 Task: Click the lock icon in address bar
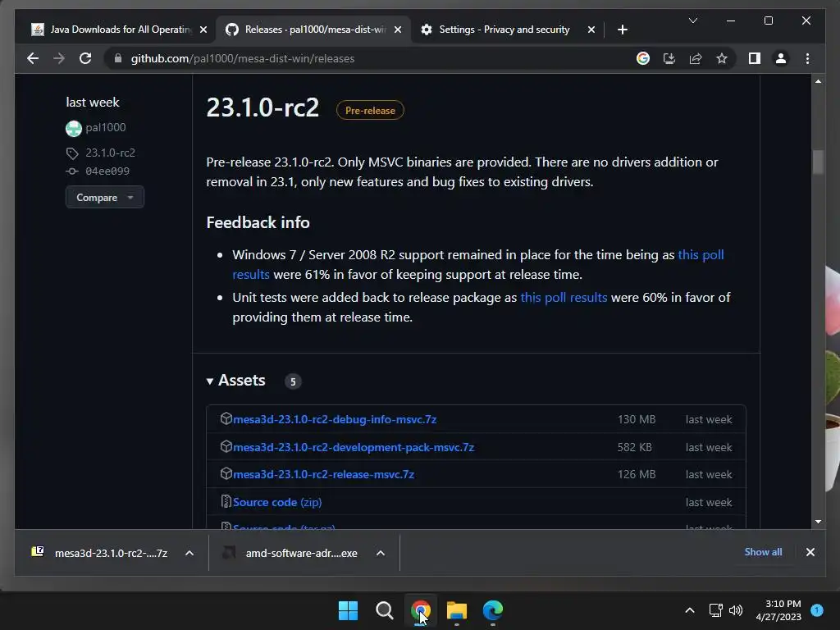point(118,58)
